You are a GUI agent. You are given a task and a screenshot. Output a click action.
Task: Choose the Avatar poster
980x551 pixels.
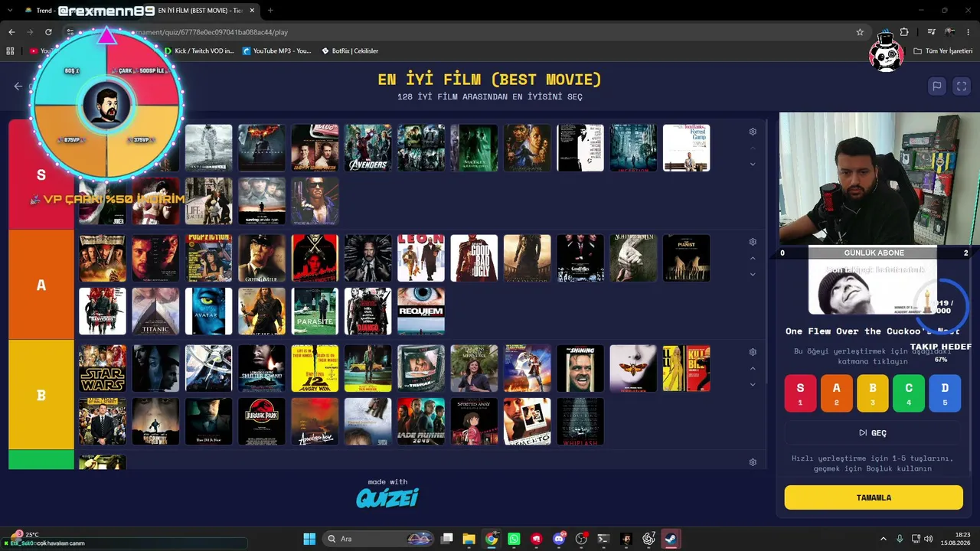click(x=209, y=311)
